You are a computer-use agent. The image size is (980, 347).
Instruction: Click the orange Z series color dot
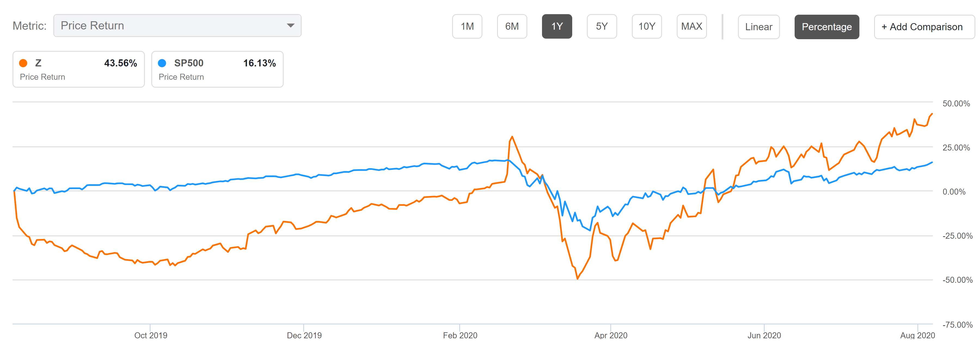[x=24, y=63]
